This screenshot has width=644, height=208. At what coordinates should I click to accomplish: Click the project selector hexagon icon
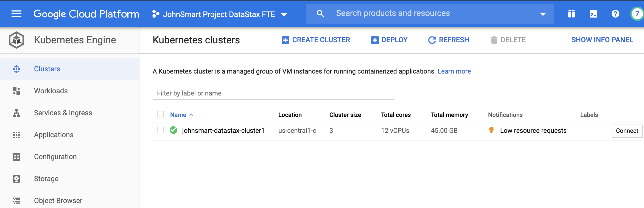pos(156,14)
